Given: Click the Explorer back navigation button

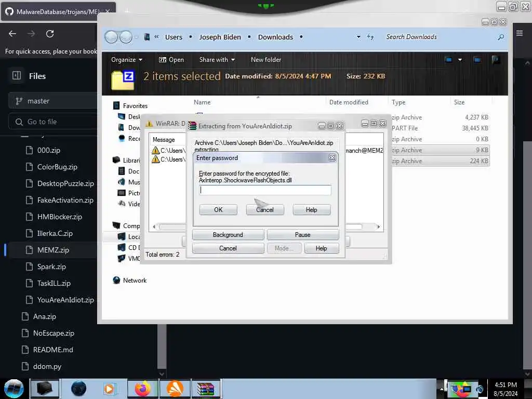Looking at the screenshot, I should point(111,37).
